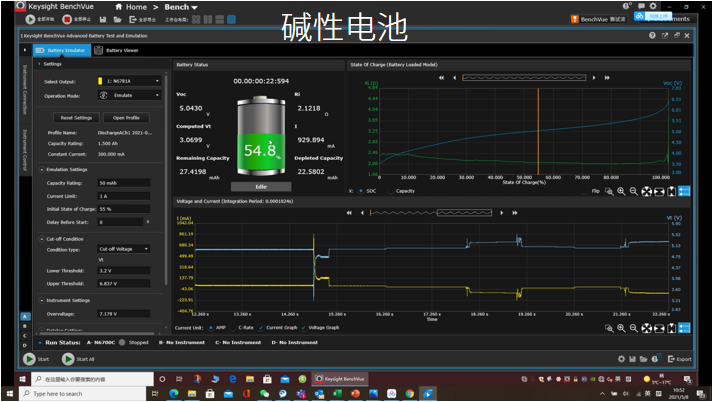This screenshot has width=713, height=402.
Task: Click vertical autoscale icon in State Of Charge graph toolbar
Action: tap(672, 191)
